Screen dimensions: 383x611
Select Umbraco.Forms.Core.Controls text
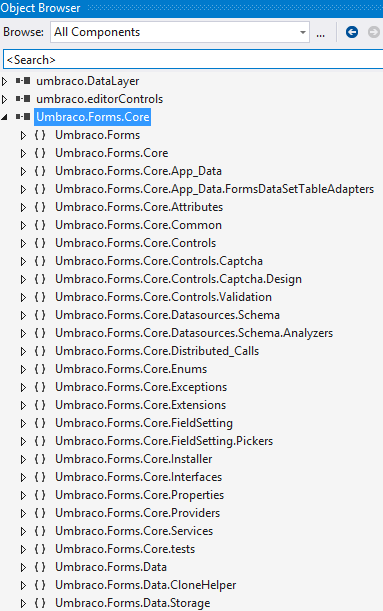(x=136, y=243)
